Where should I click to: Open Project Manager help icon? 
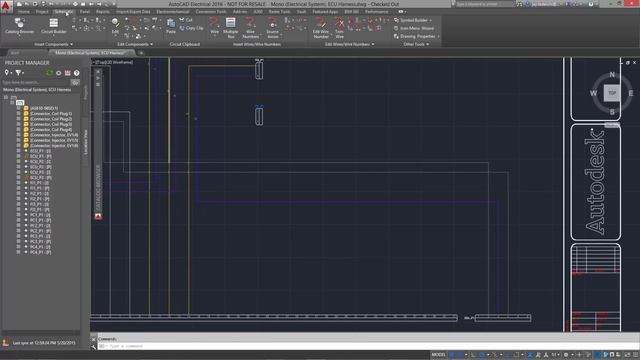click(x=76, y=73)
